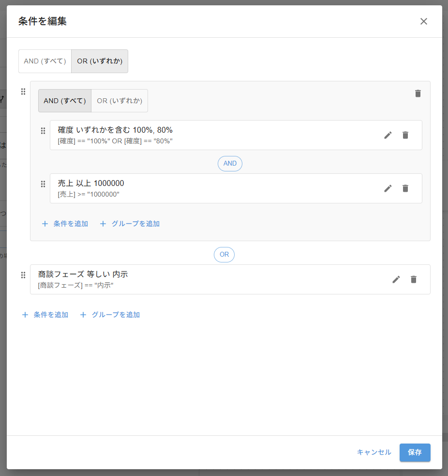Delete the 売上 condition with trash icon
Viewport: 448px width, 476px height.
pos(405,188)
